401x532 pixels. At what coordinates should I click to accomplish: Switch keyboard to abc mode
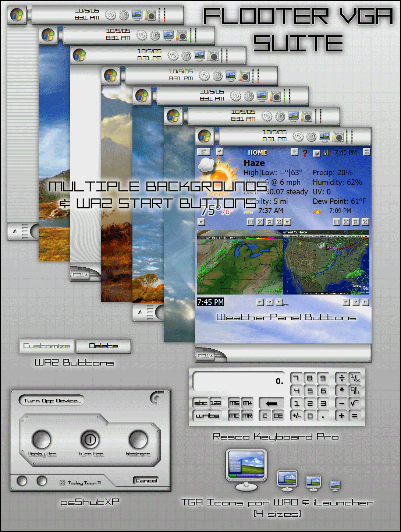click(x=201, y=404)
